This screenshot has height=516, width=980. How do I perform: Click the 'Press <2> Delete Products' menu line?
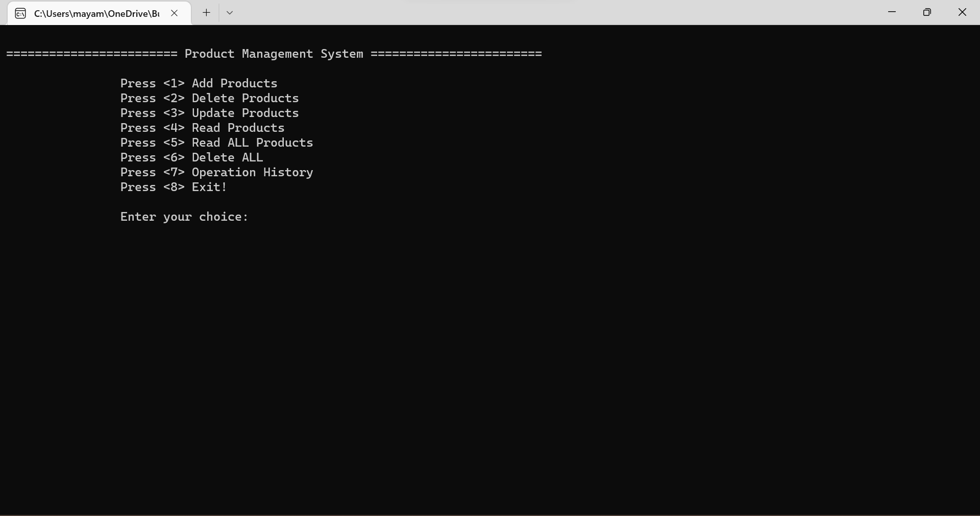click(x=209, y=99)
